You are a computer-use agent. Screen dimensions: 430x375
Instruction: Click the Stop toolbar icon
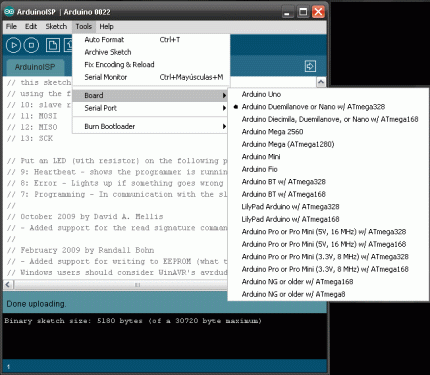tap(31, 45)
